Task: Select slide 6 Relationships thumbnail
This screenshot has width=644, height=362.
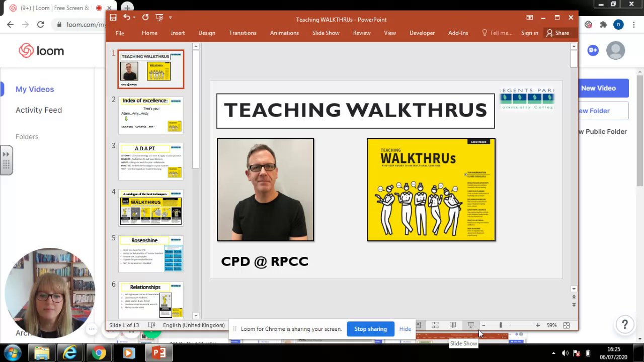Action: (x=151, y=300)
